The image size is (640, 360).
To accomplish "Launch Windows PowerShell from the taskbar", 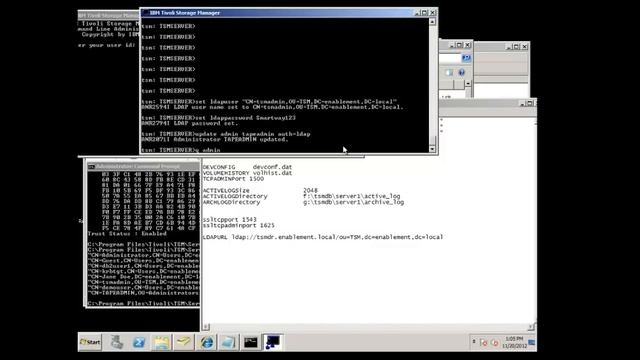I will pyautogui.click(x=139, y=342).
